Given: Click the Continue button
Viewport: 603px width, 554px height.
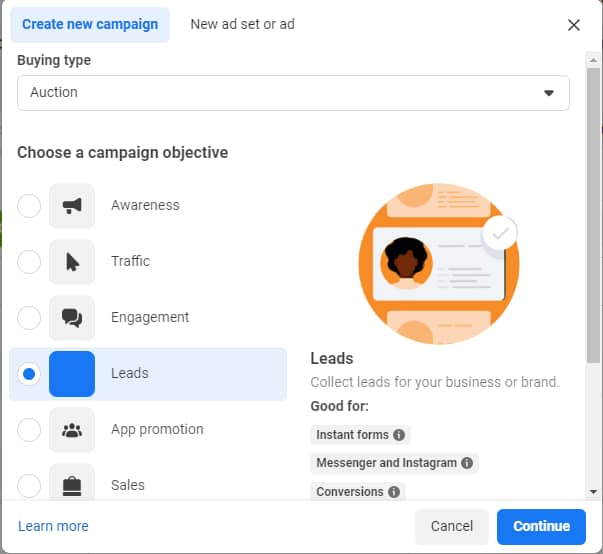Looking at the screenshot, I should tap(541, 527).
